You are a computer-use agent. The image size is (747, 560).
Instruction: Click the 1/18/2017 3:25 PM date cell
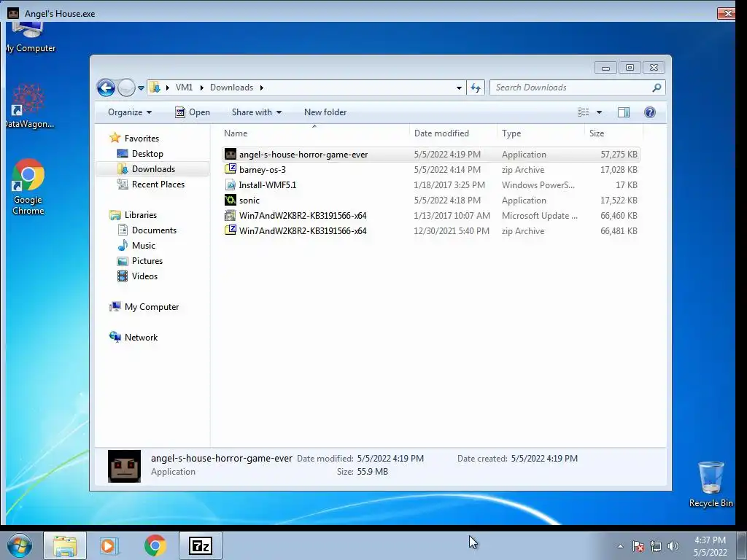click(449, 185)
